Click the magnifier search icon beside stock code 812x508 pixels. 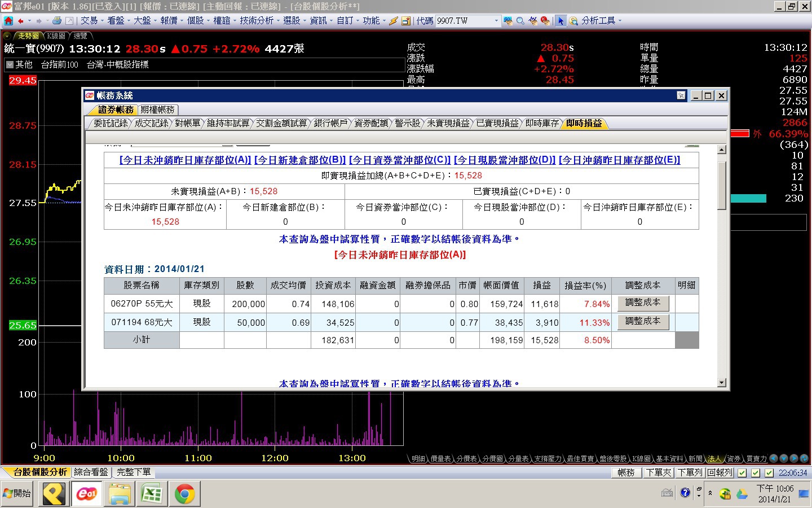pyautogui.click(x=520, y=21)
